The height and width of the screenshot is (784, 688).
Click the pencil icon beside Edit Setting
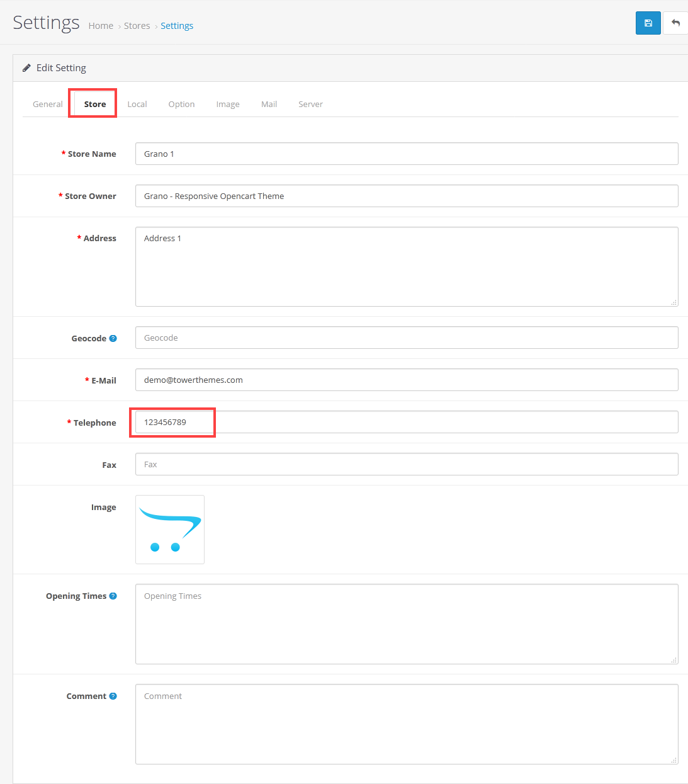point(26,68)
